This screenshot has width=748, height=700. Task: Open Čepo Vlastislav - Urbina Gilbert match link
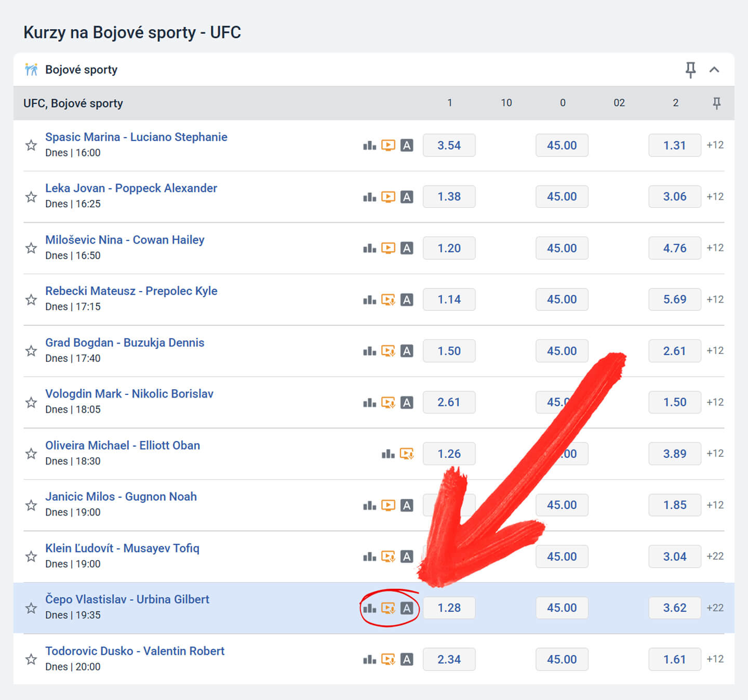click(127, 599)
